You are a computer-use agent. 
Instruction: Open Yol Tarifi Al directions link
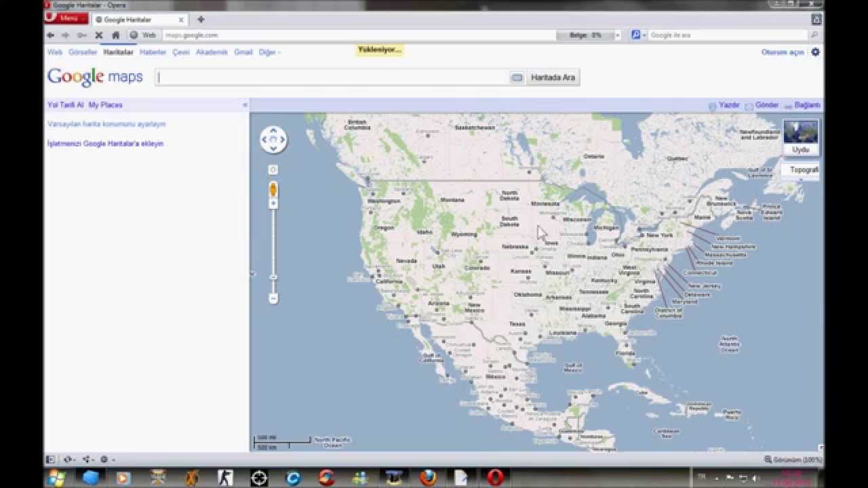[x=65, y=105]
